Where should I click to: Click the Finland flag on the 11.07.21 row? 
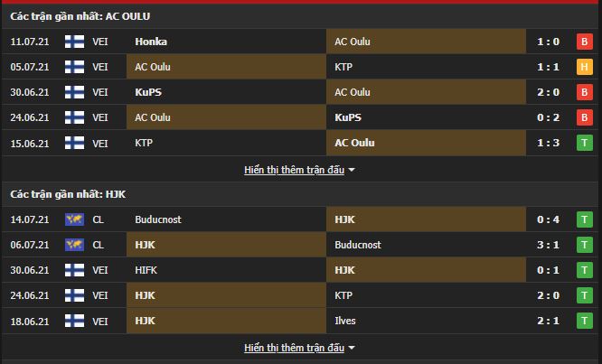(74, 42)
